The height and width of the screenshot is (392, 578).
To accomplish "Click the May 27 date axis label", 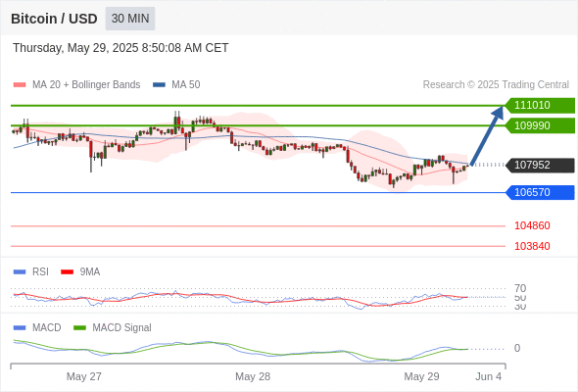I will (83, 376).
